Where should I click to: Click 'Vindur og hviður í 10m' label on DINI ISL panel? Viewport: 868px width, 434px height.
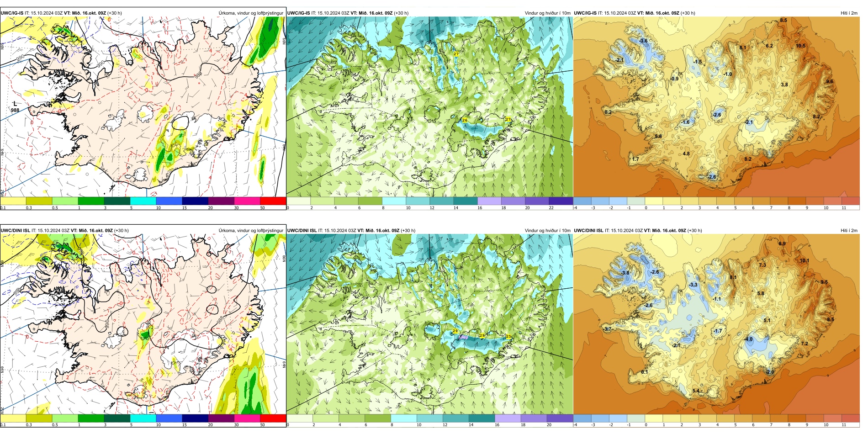pos(548,231)
